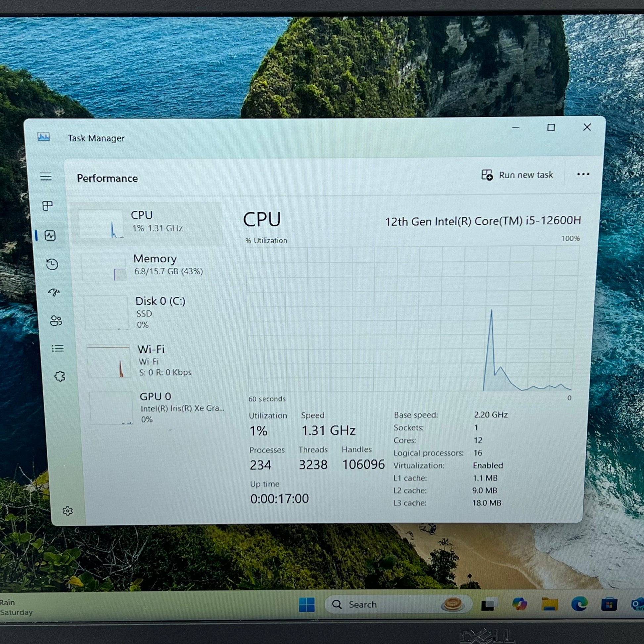Click the Processes value 234
The width and height of the screenshot is (644, 644).
tap(260, 465)
